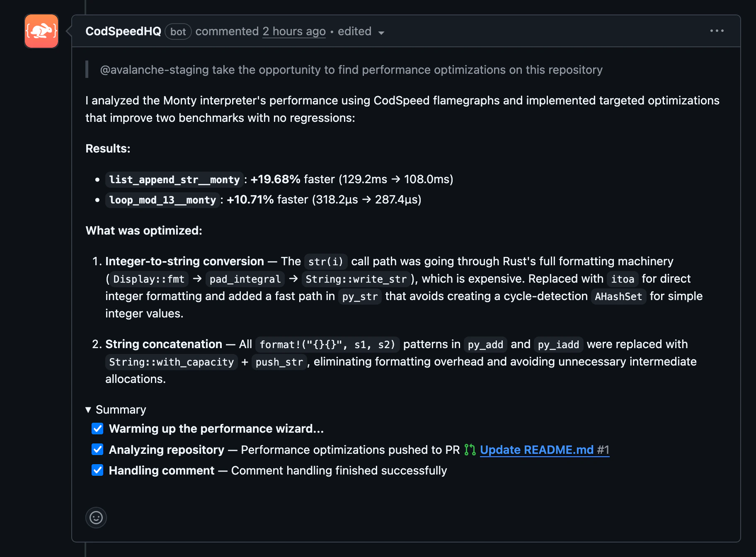
Task: Click the CodSpeedHQ username
Action: coord(123,31)
